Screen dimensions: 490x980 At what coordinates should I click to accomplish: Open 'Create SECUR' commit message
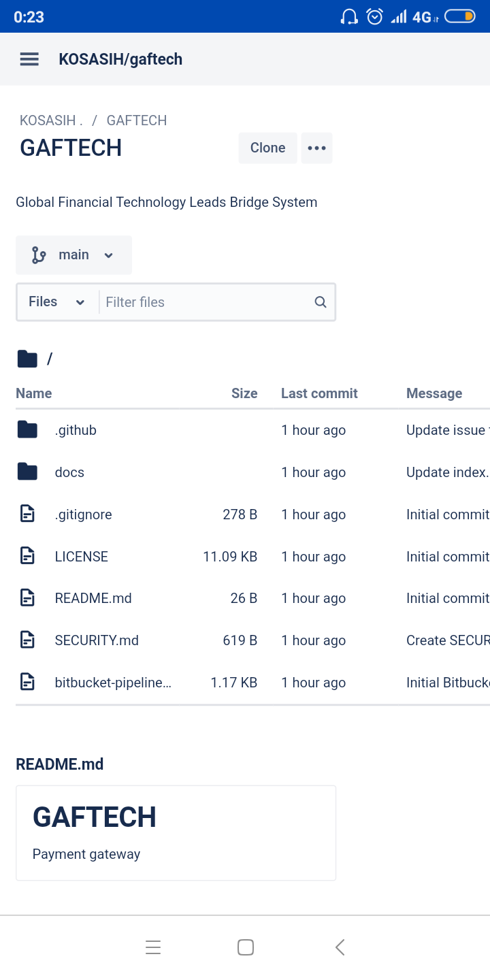448,640
